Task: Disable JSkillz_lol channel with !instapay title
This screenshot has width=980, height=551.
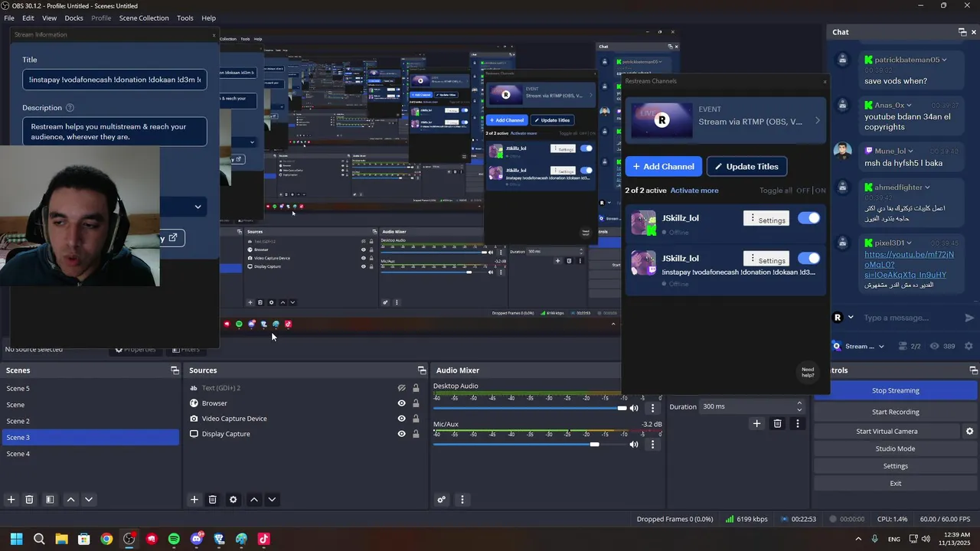Action: (x=808, y=258)
